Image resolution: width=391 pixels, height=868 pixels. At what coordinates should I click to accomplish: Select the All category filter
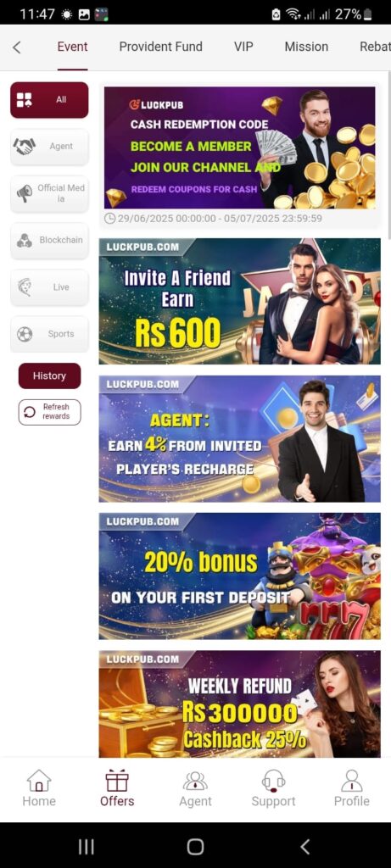(49, 100)
